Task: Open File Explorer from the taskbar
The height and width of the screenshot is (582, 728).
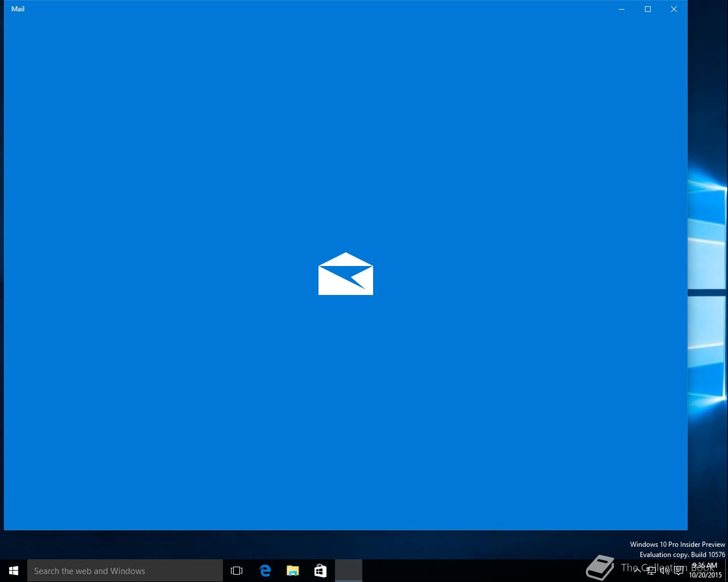Action: [x=292, y=571]
